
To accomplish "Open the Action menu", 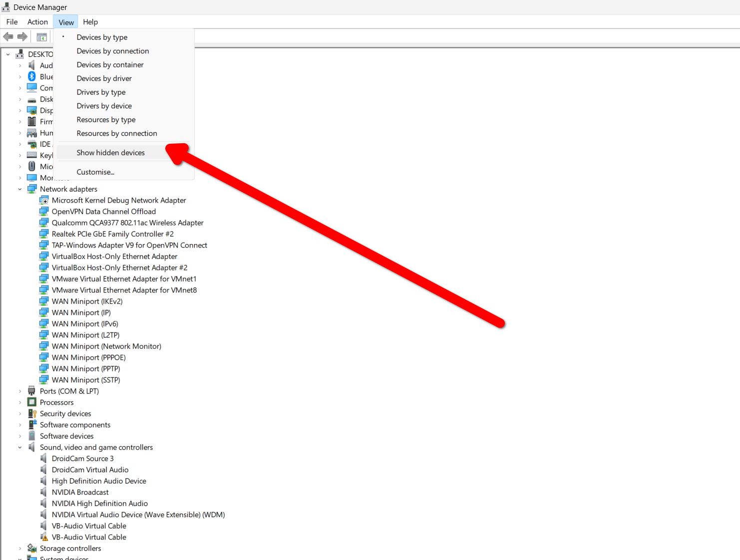I will 37,21.
